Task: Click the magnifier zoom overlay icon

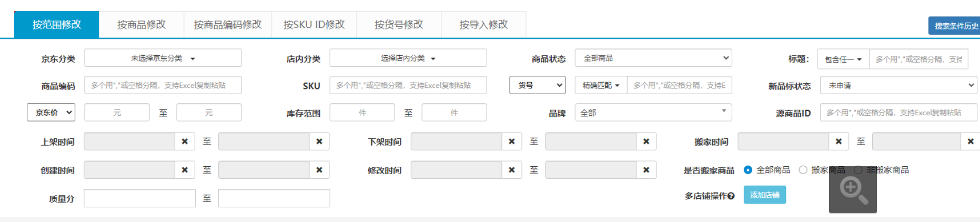Action: coord(853,190)
